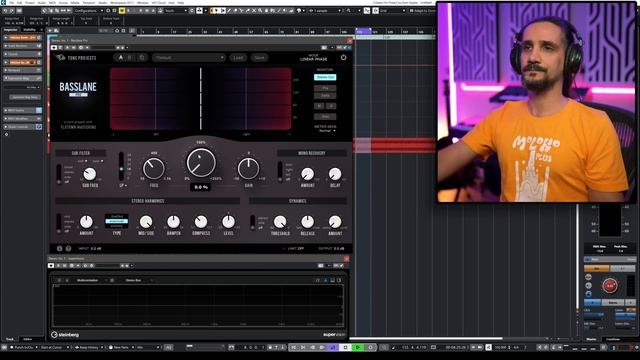The height and width of the screenshot is (360, 640).
Task: Click the Sub Filter mode slider
Action: click(59, 175)
